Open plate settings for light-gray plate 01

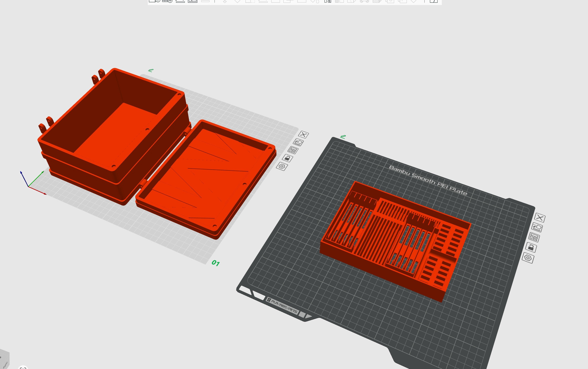pos(282,166)
